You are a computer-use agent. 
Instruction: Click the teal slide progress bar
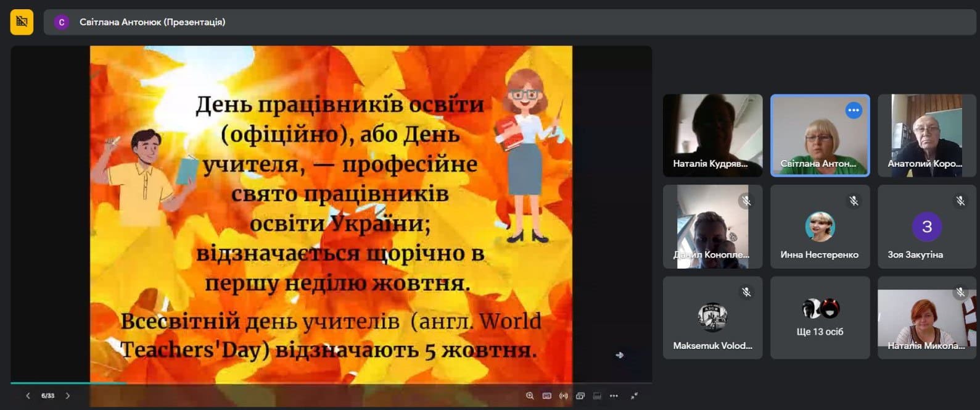[68, 383]
